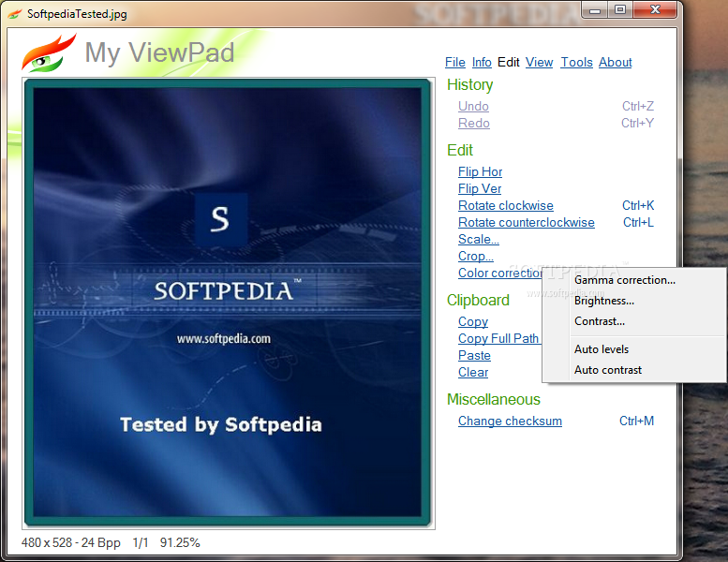Screen dimensions: 728x562
Task: Click the 1/1 image counter
Action: pos(141,542)
